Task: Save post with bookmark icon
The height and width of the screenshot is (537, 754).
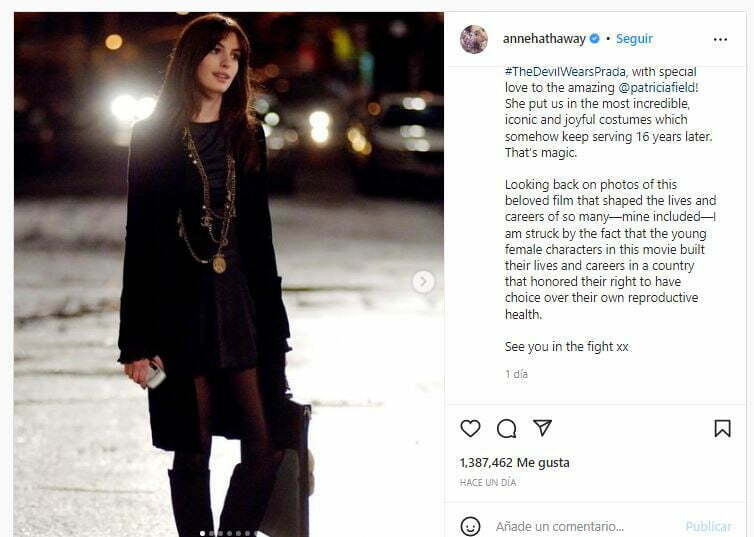Action: tap(722, 428)
